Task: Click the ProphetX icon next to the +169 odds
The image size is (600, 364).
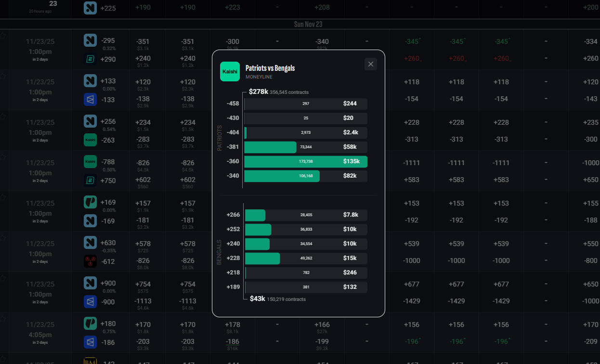Action: pyautogui.click(x=90, y=202)
